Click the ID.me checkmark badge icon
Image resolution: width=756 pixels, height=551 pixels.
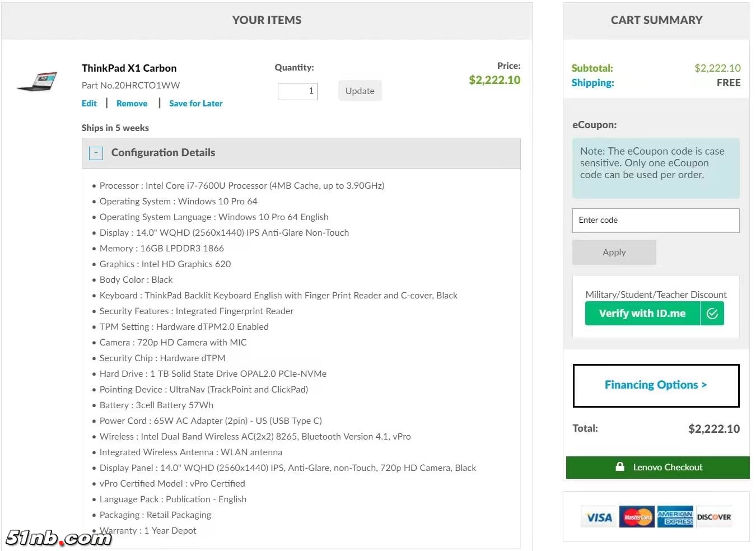712,314
